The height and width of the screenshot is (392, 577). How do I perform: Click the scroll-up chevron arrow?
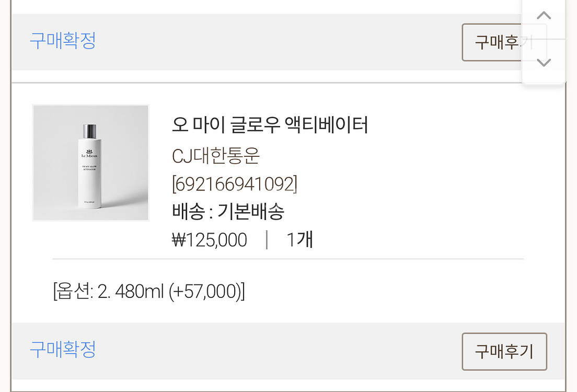[544, 16]
